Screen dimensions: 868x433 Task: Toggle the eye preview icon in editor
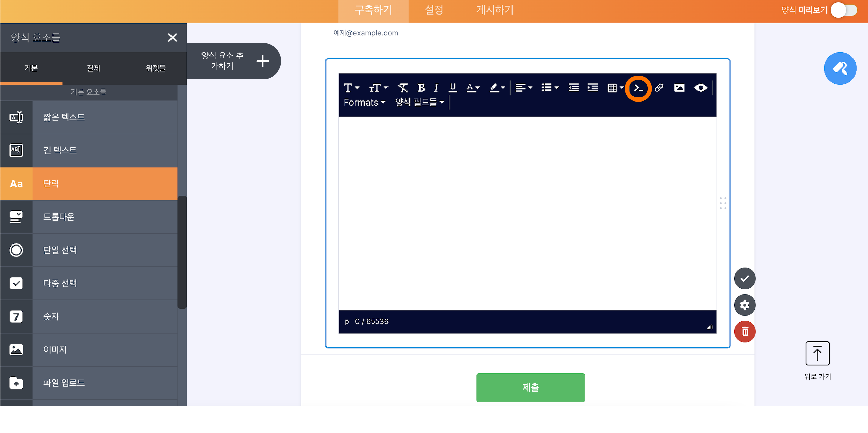tap(701, 88)
